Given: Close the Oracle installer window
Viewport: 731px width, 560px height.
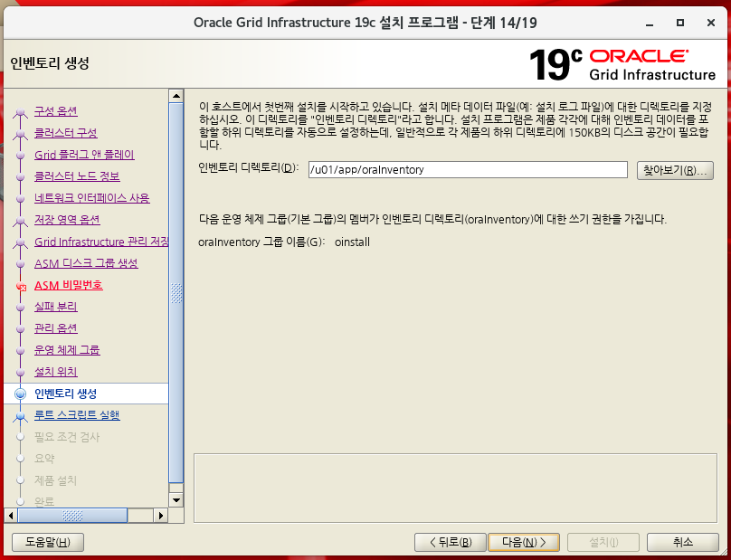Looking at the screenshot, I should click(x=711, y=23).
